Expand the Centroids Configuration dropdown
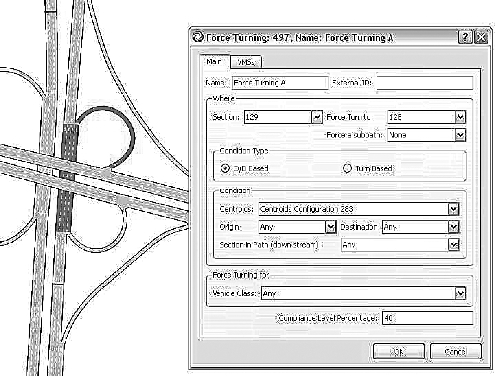This screenshot has width=497, height=376. pyautogui.click(x=454, y=209)
